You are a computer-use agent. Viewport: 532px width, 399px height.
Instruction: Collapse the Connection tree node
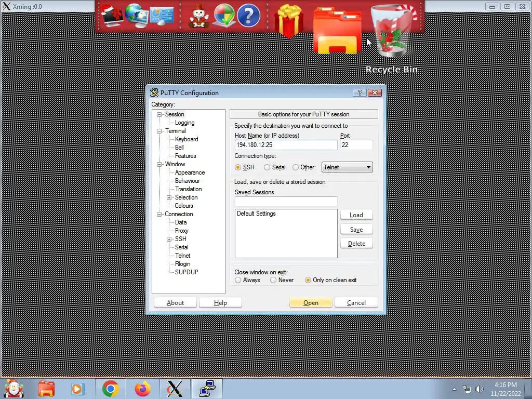coord(159,215)
